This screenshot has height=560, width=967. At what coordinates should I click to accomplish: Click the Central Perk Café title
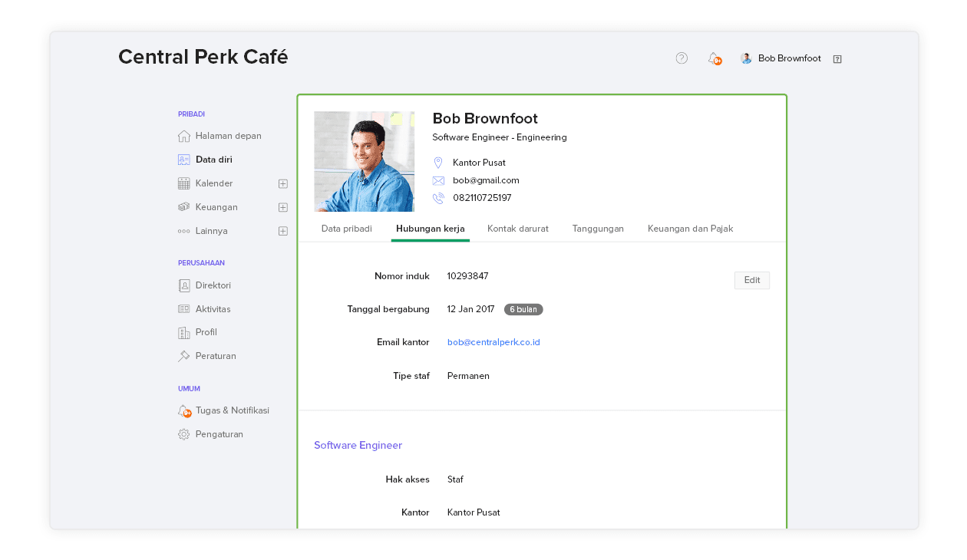click(x=203, y=57)
